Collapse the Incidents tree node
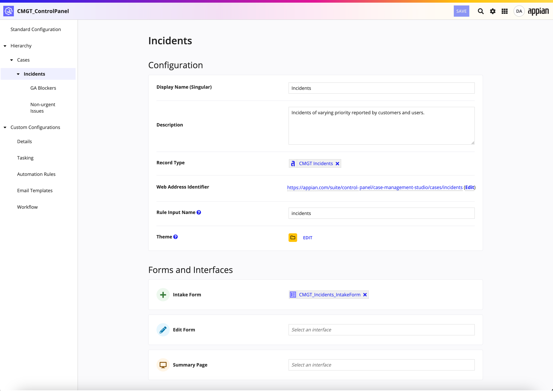Image resolution: width=553 pixels, height=392 pixels. point(18,74)
